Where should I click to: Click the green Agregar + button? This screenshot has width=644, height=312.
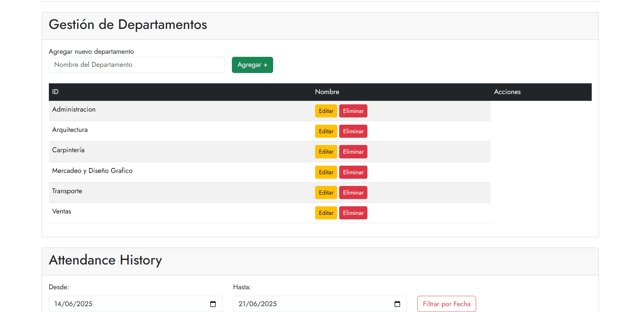[252, 65]
